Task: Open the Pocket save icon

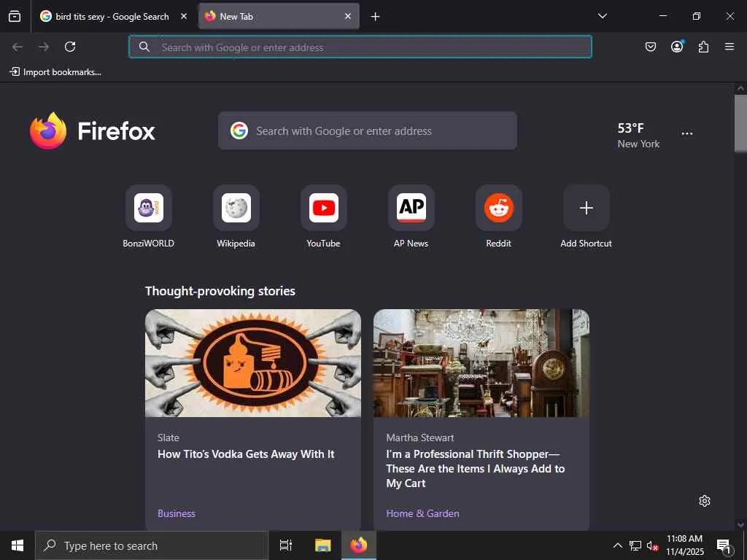Action: (650, 47)
